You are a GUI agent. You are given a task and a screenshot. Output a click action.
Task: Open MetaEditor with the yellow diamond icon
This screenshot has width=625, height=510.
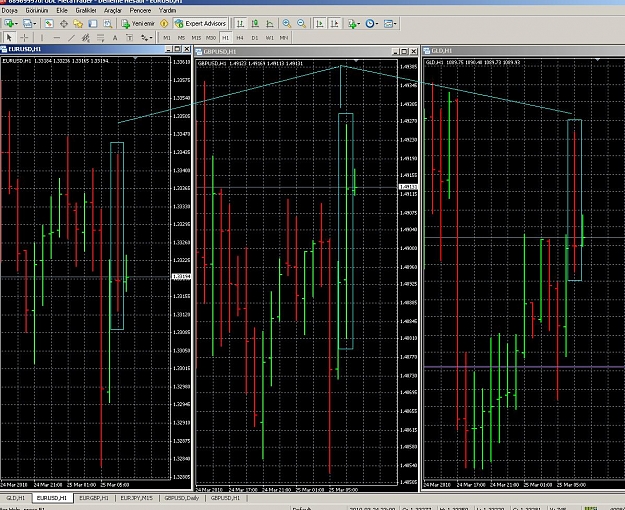[164, 24]
